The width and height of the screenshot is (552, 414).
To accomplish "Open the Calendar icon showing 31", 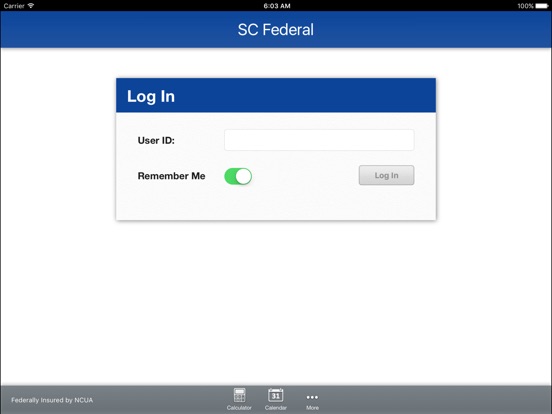I will (276, 395).
